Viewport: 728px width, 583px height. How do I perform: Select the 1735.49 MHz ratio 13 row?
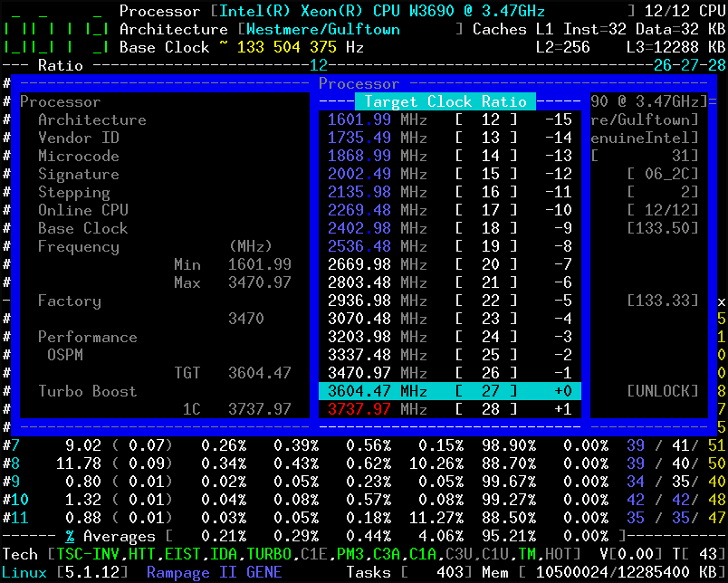coord(449,138)
